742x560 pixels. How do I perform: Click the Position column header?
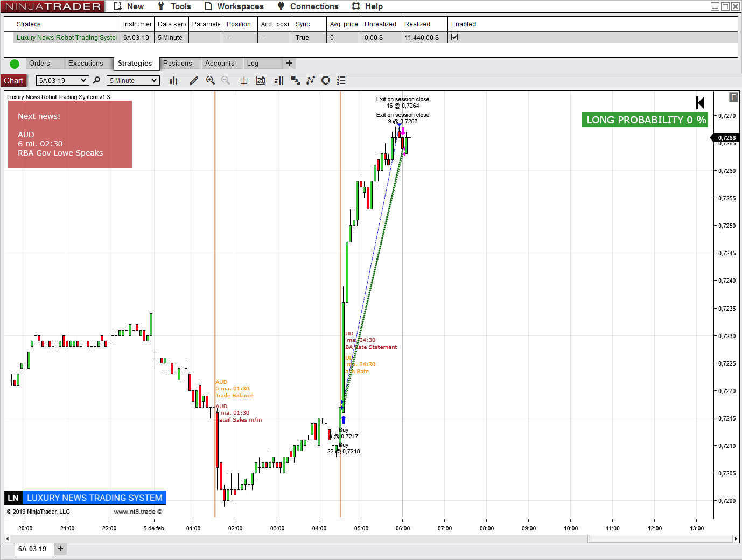[240, 24]
